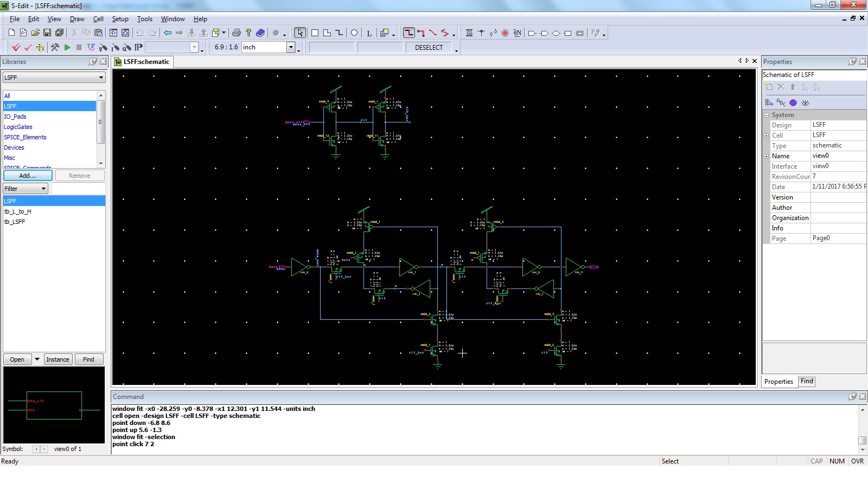868x483 pixels.
Task: Open the LSFF library dropdown
Action: [101, 78]
